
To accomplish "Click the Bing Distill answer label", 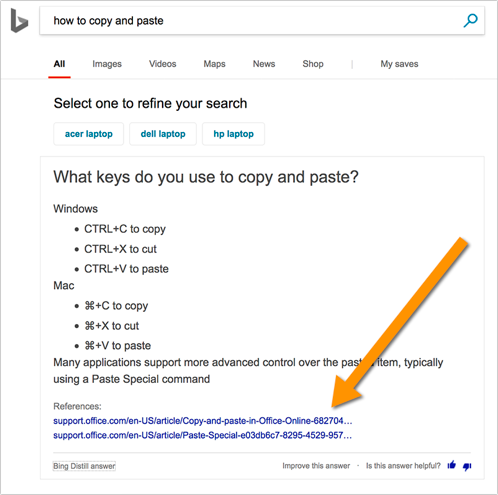I will 84,466.
